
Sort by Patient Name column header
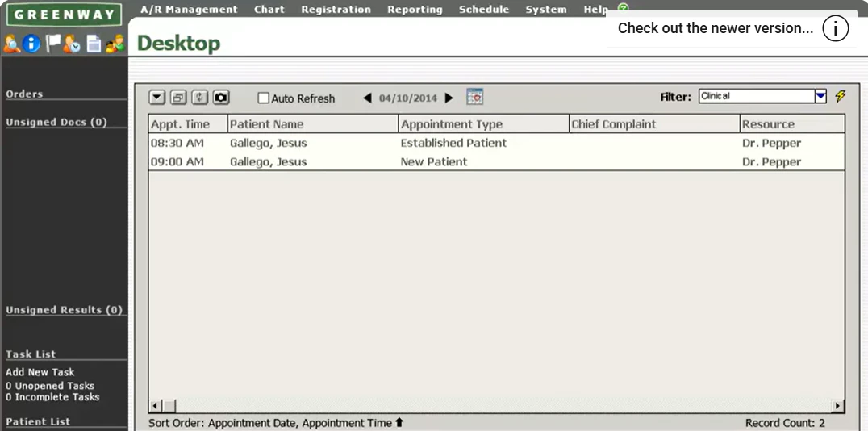click(313, 124)
